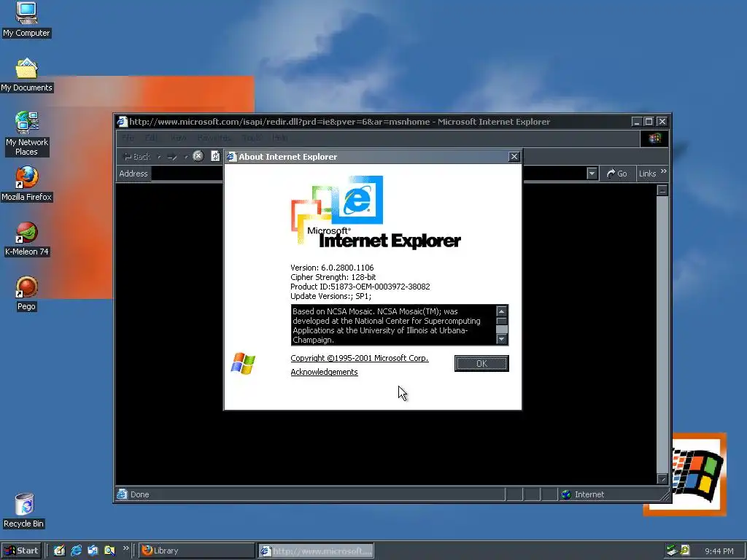Screen dimensions: 747x560
Task: Click the Version: 6.0.2800.1106 text
Action: coord(332,268)
